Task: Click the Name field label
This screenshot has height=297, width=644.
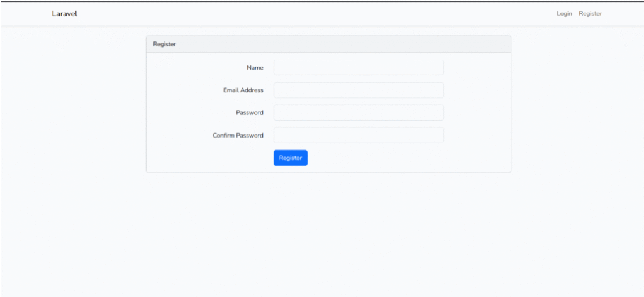Action: 255,67
